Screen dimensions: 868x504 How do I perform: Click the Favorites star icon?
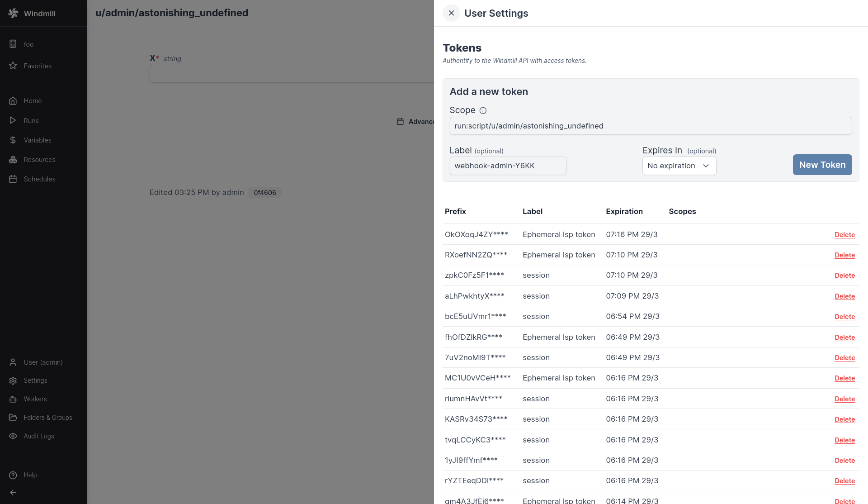point(13,66)
